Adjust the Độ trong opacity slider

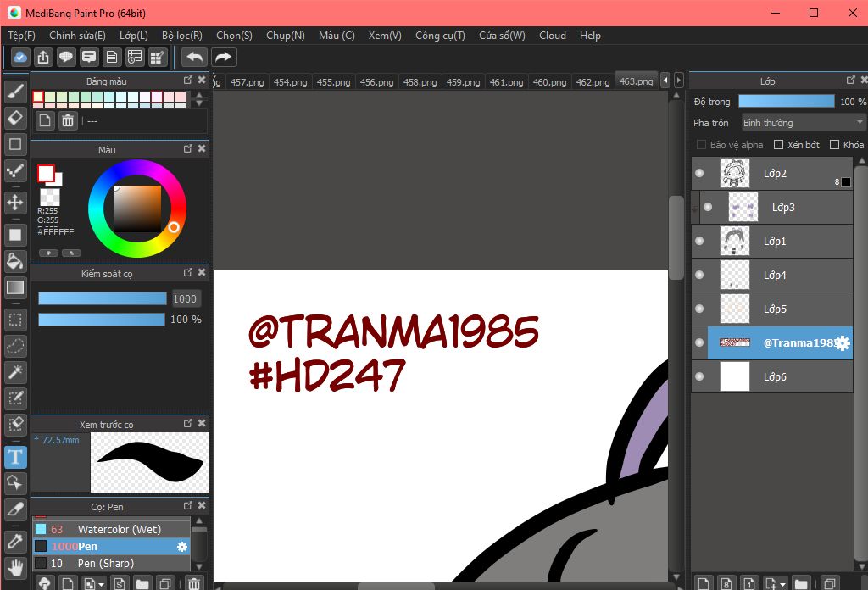tap(786, 101)
